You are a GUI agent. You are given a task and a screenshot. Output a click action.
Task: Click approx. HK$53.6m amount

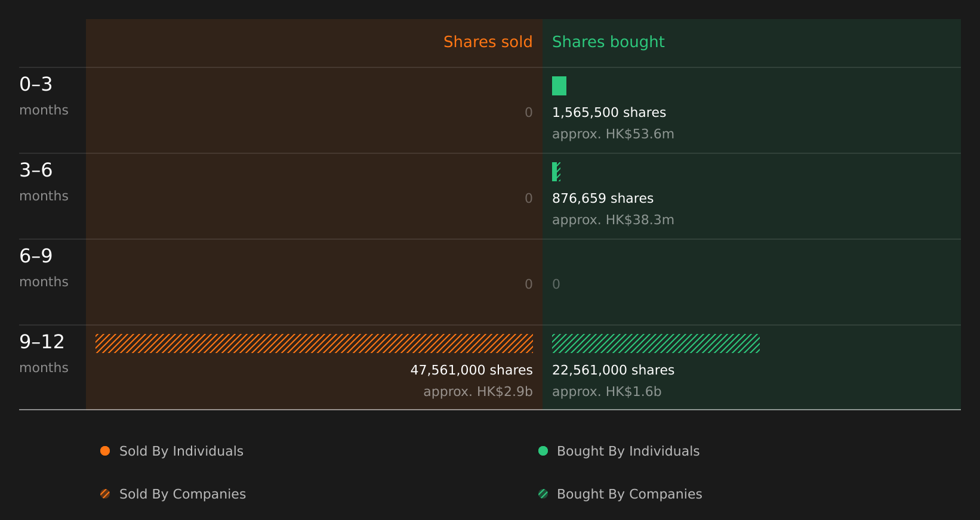(613, 134)
